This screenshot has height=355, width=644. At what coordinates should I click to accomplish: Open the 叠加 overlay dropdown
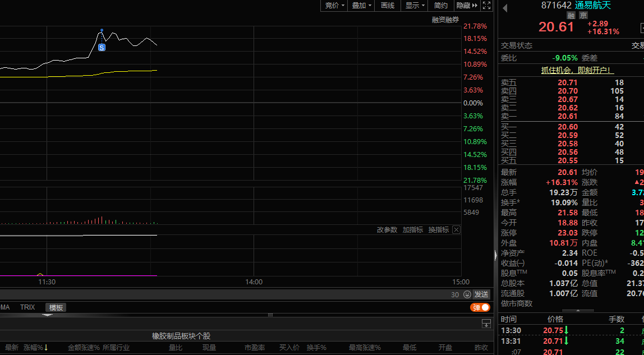coord(361,6)
